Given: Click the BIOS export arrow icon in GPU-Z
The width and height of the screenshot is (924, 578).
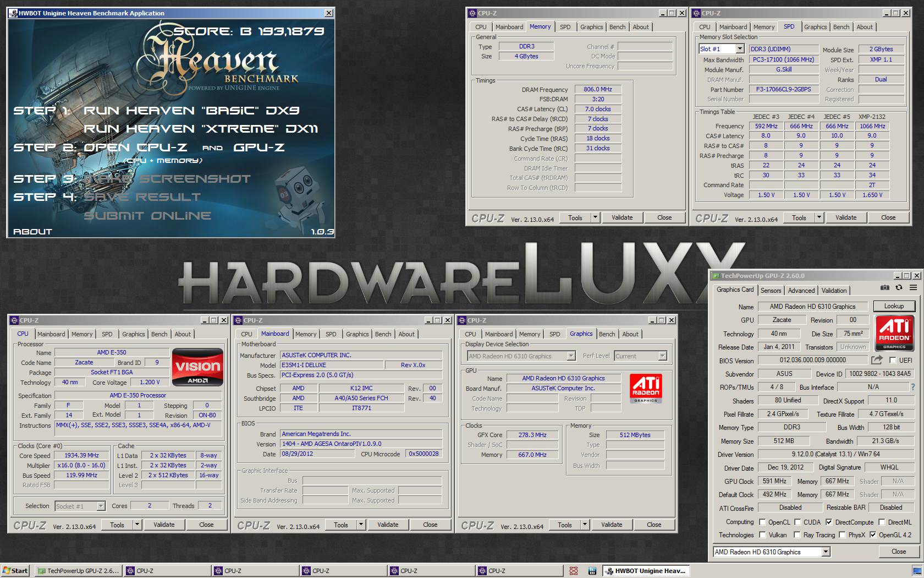Looking at the screenshot, I should [877, 360].
